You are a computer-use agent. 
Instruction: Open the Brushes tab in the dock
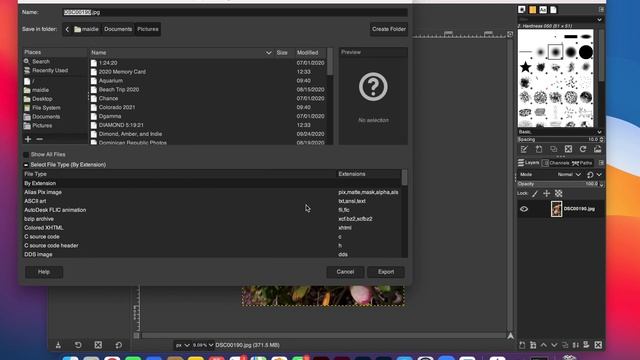(522, 10)
